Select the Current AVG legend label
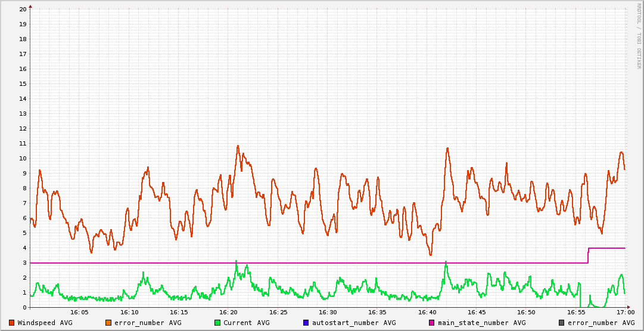This screenshot has width=644, height=331. 246,323
